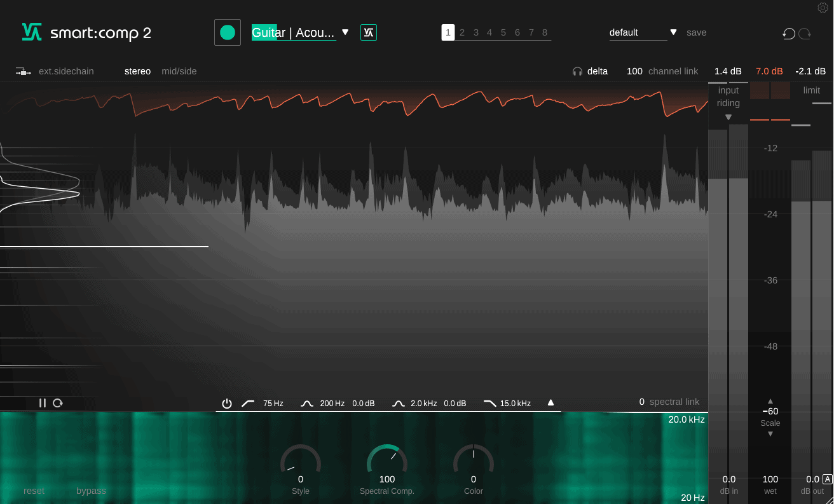Click the green learn record button

pos(228,32)
